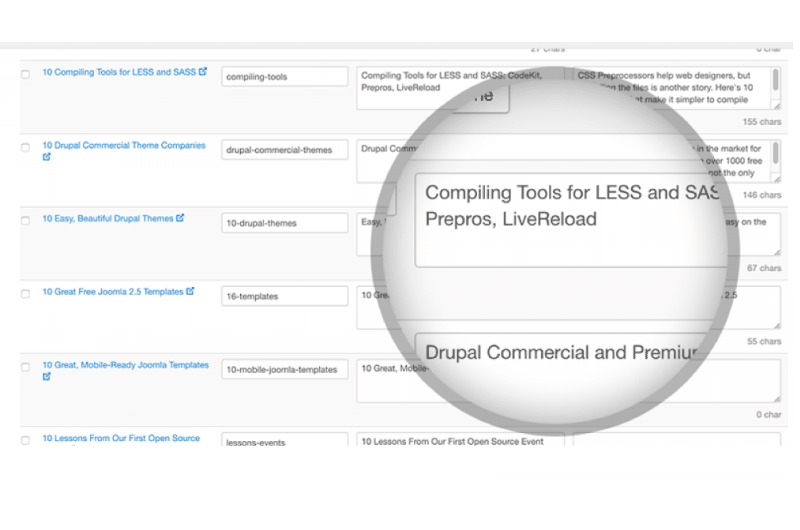
Task: Click the 55 chars counter text
Action: pyautogui.click(x=764, y=341)
